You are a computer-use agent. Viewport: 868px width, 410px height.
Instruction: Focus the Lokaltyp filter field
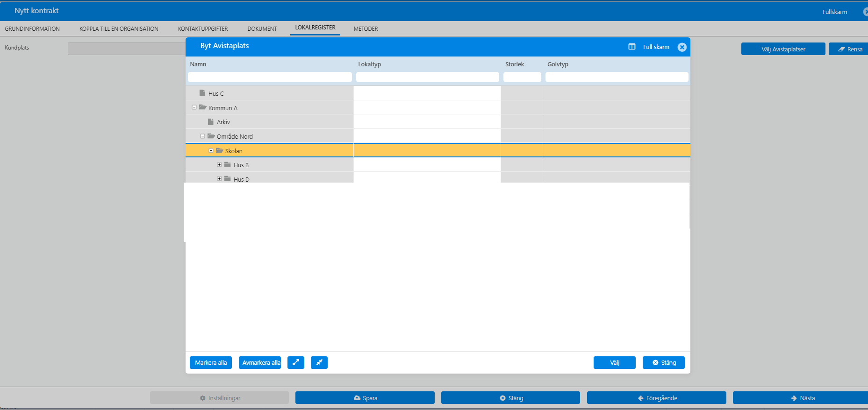427,77
